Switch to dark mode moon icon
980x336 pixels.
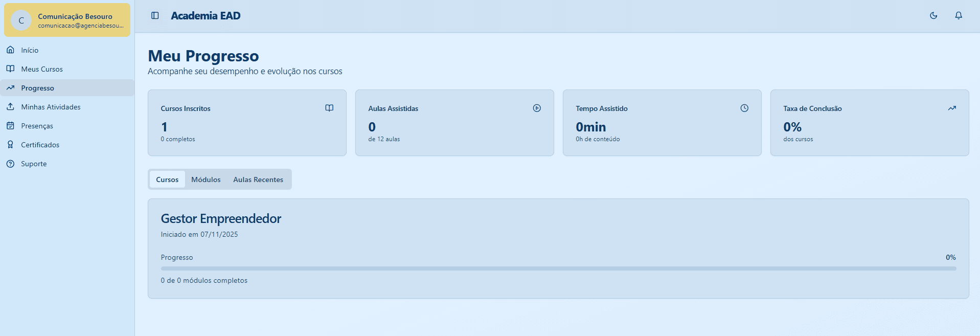(x=933, y=16)
